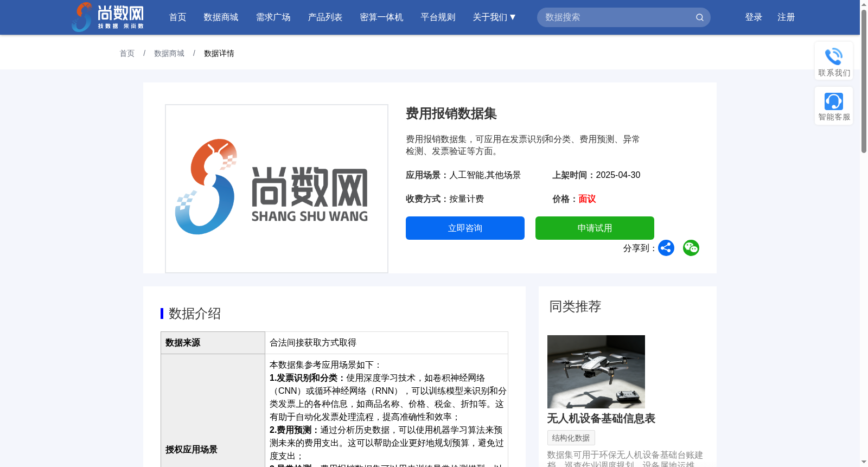Click the blue share icon
868x467 pixels.
click(x=666, y=248)
